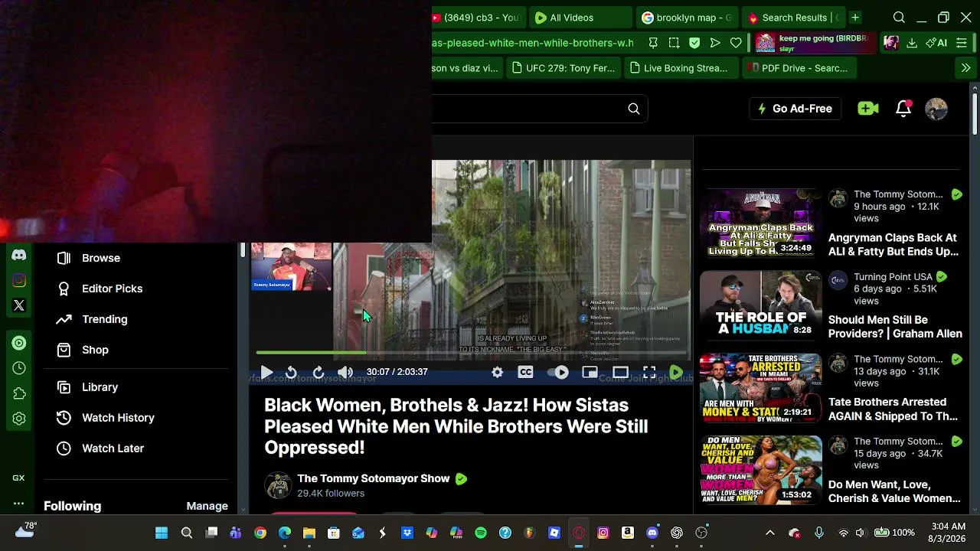Switch to the Search Results tab
The image size is (980, 551).
click(792, 18)
